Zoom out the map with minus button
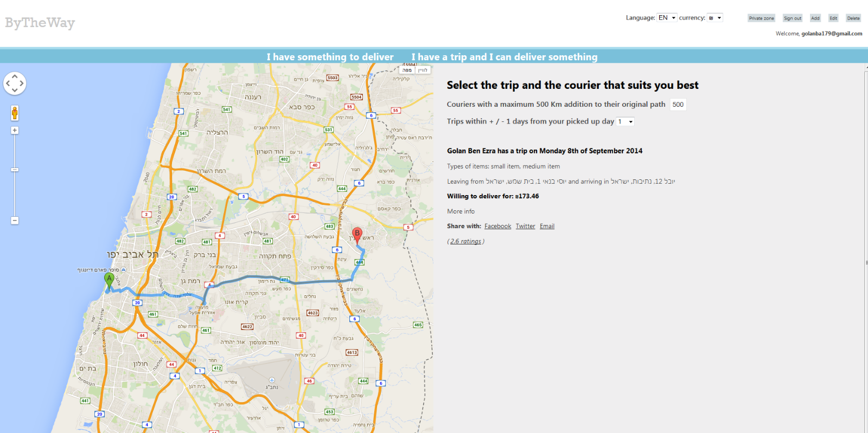The width and height of the screenshot is (868, 433). (x=15, y=221)
